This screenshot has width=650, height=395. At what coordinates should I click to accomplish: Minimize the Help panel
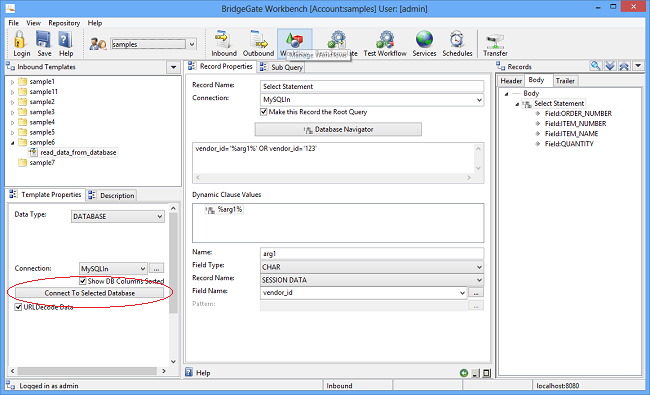click(x=475, y=373)
